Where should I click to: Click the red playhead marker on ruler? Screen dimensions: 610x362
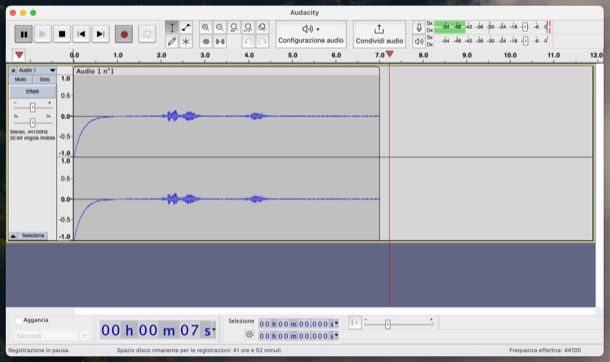click(x=389, y=54)
